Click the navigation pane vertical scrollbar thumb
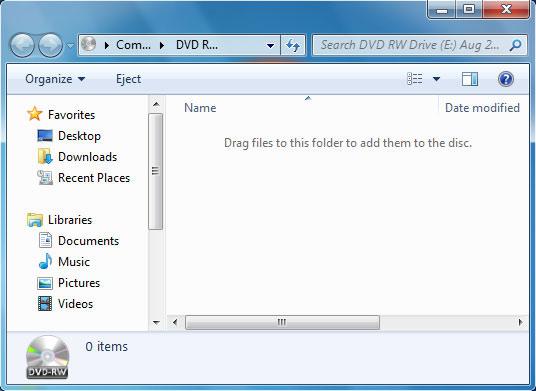Image resolution: width=536 pixels, height=391 pixels. point(156,171)
